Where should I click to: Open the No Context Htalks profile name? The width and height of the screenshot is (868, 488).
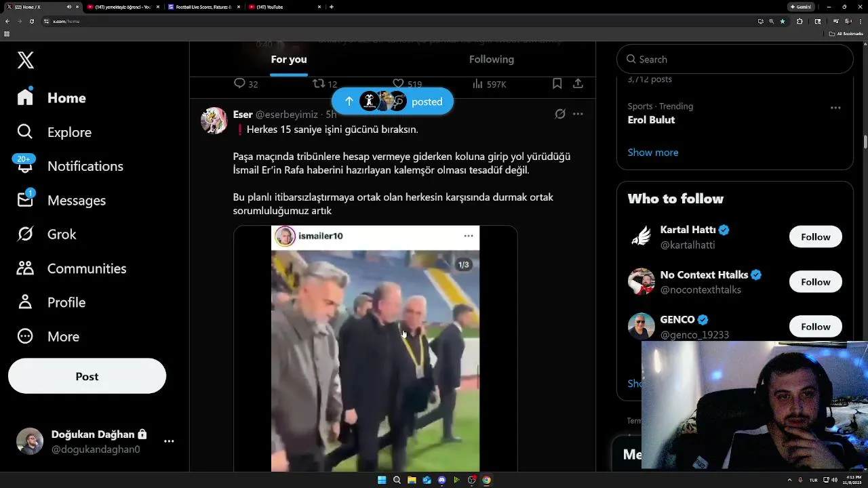point(704,274)
